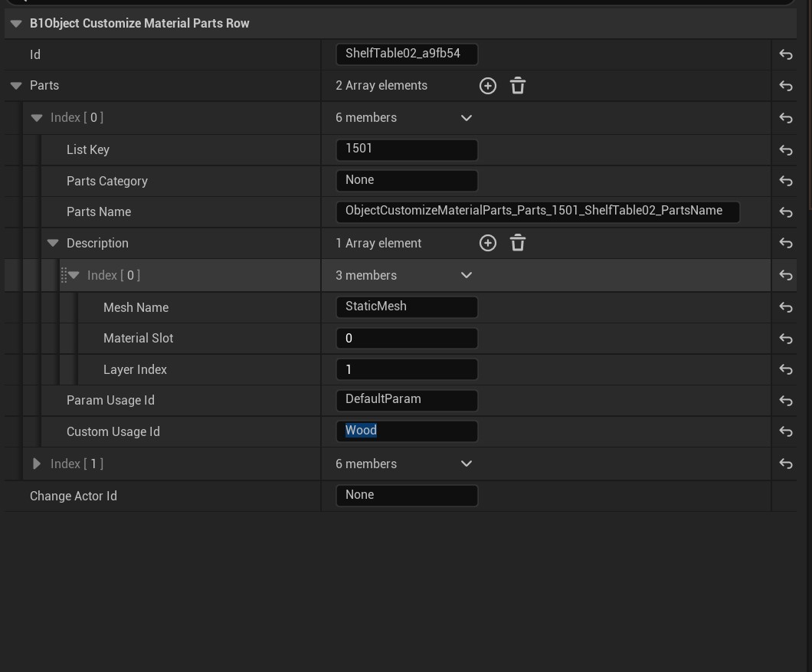Screen dimensions: 812x672
Task: Click the 'Parts Name' label
Action: click(x=98, y=211)
